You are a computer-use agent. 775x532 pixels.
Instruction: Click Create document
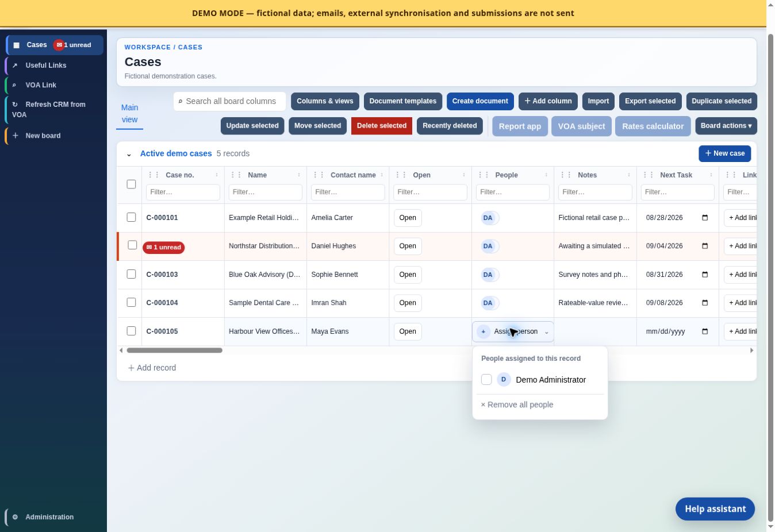pyautogui.click(x=480, y=101)
